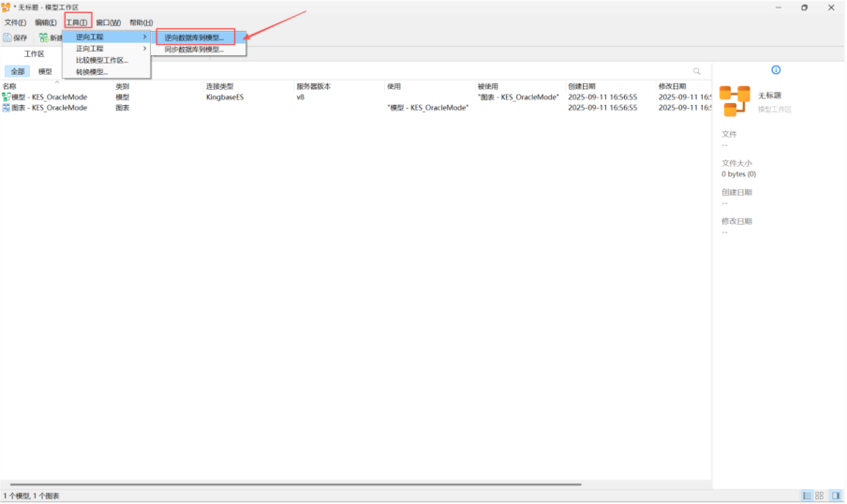The image size is (847, 504).
Task: Open the 文件(F) menu
Action: (15, 22)
